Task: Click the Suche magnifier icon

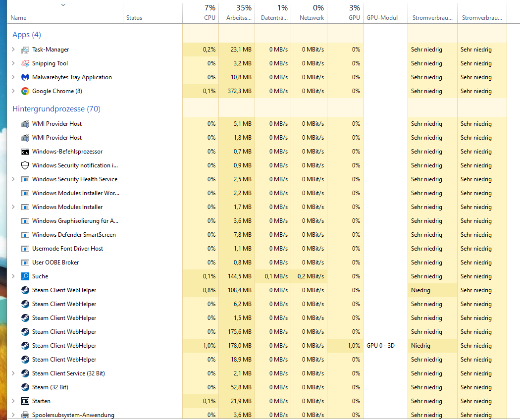Action: coord(25,276)
